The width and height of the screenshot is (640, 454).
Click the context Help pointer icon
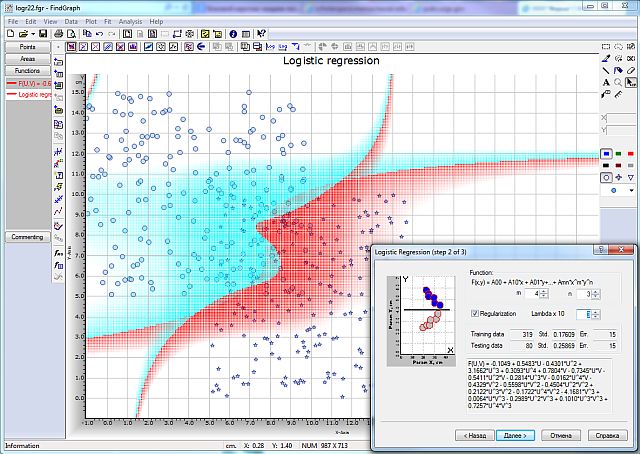click(x=262, y=34)
